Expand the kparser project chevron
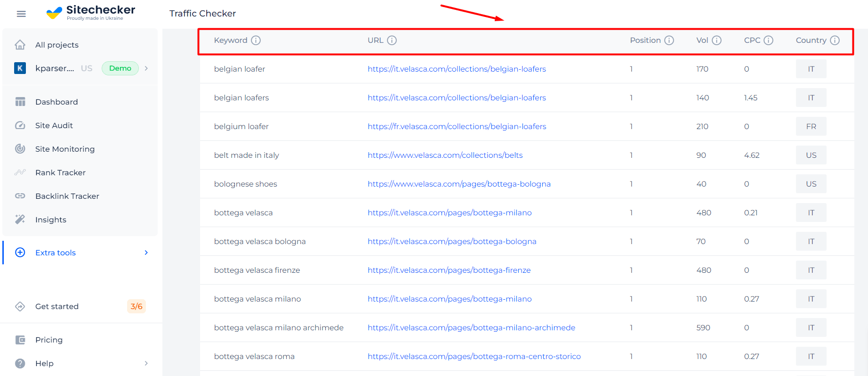Viewport: 868px width, 376px height. (x=146, y=68)
